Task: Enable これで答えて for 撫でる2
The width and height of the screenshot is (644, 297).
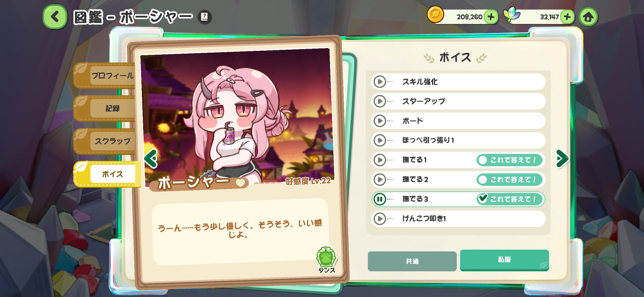Action: pos(509,180)
